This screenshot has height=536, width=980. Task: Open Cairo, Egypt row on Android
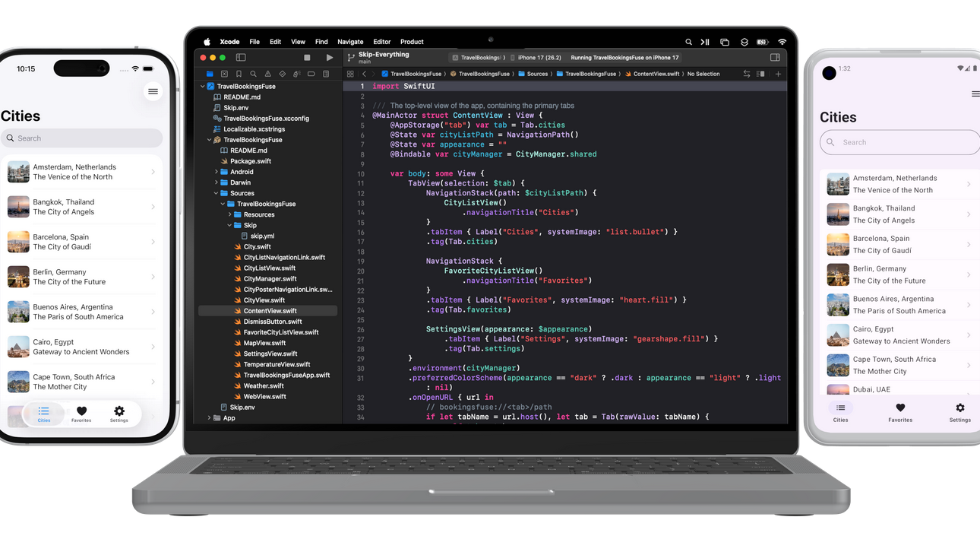click(x=900, y=335)
